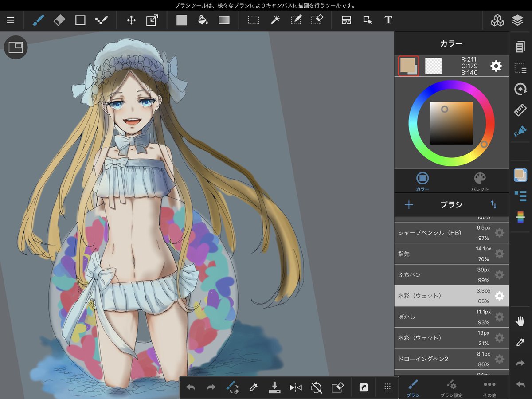
Task: Toggle brush and eraser switch in bottom toolbar
Action: 232,387
